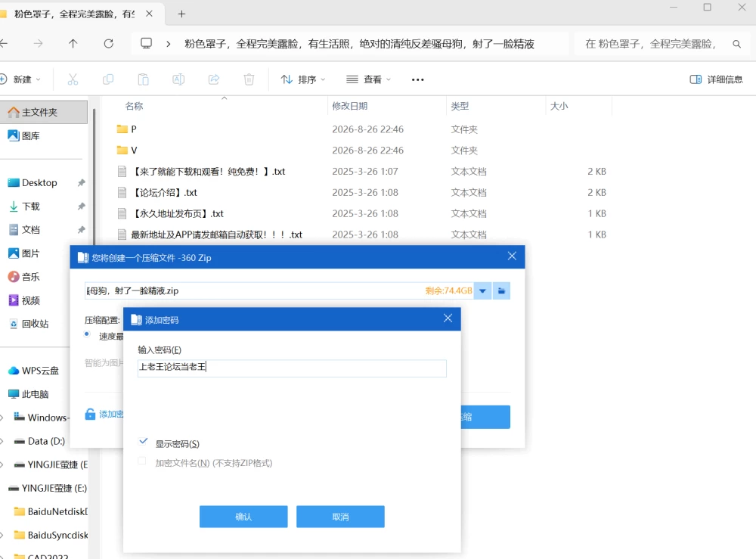Refresh the current folder view

pos(108,43)
